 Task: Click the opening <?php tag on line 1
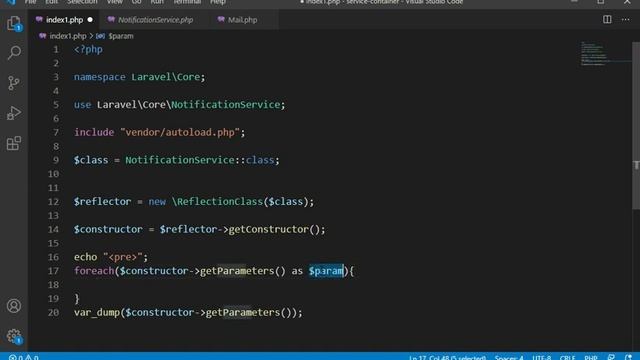pyautogui.click(x=88, y=49)
